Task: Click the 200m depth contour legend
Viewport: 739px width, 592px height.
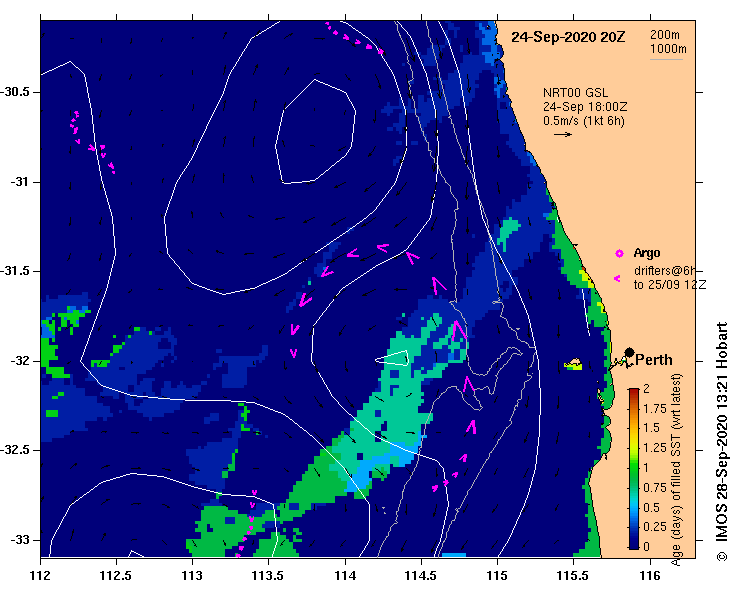Action: pos(665,35)
